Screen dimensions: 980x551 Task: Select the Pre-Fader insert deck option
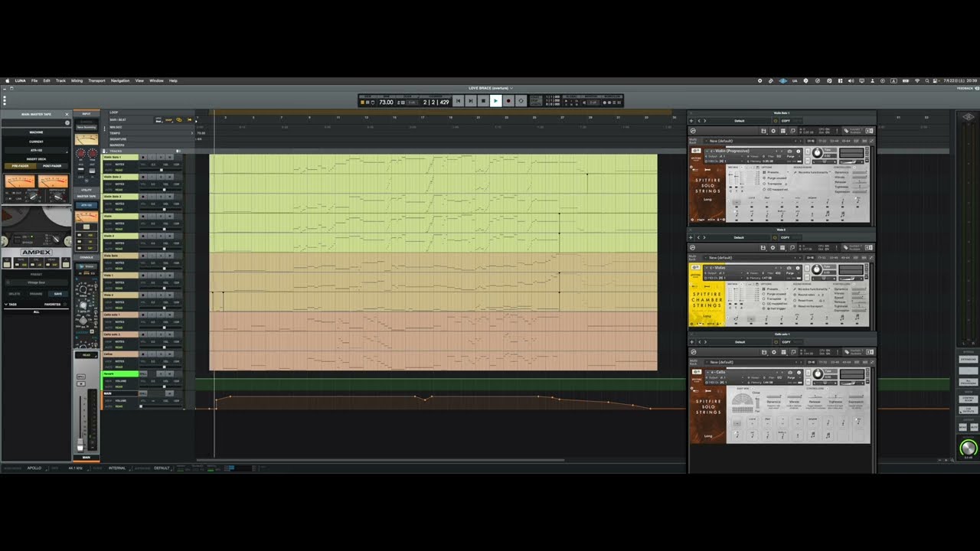tap(18, 165)
